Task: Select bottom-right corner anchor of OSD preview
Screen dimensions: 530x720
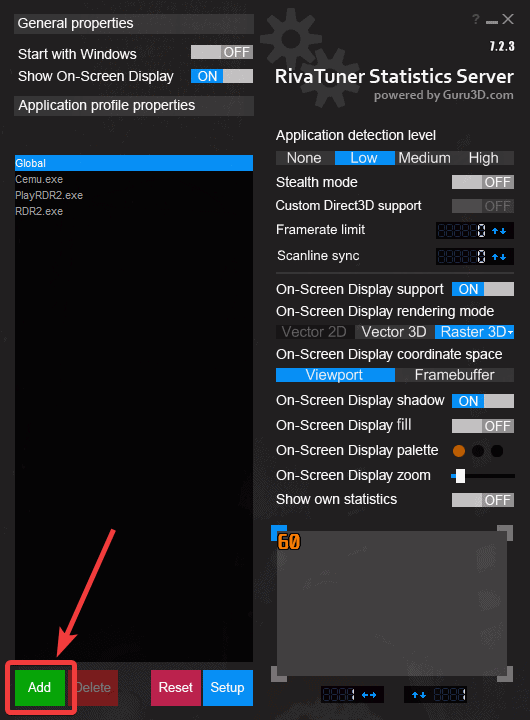Action: [x=505, y=674]
